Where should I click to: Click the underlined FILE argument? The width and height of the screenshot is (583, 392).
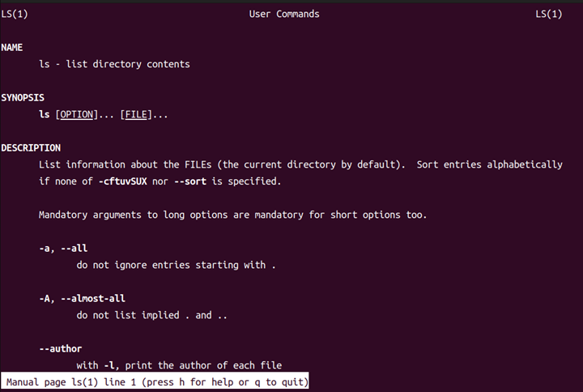(x=136, y=114)
